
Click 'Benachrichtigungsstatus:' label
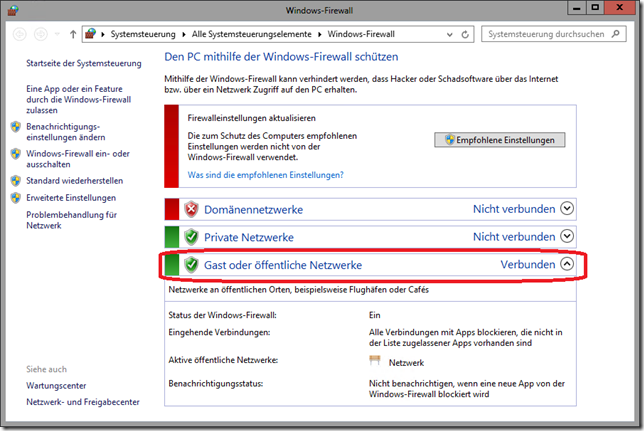coord(216,384)
